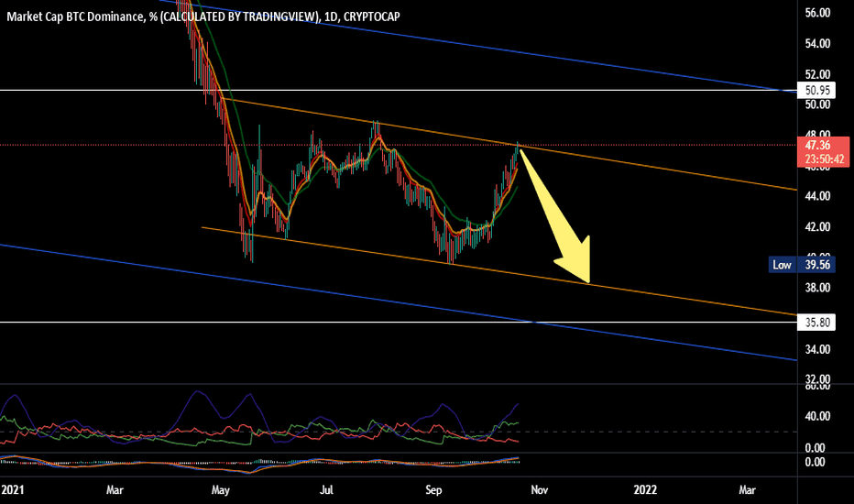Select the 50.95 horizontal line price label
The height and width of the screenshot is (504, 854).
[816, 90]
